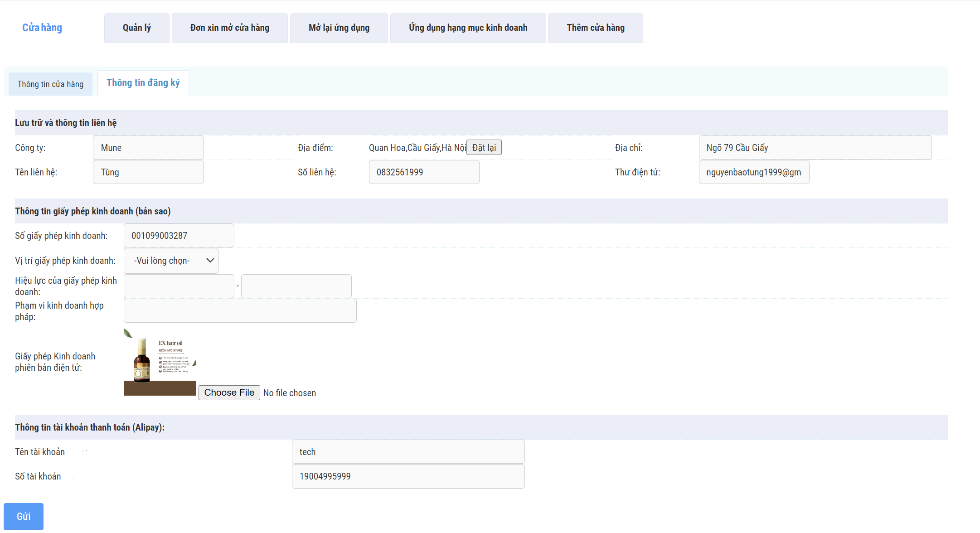This screenshot has height=533, width=980.
Task: Open Mở lại ứng dụng tab
Action: coord(339,28)
